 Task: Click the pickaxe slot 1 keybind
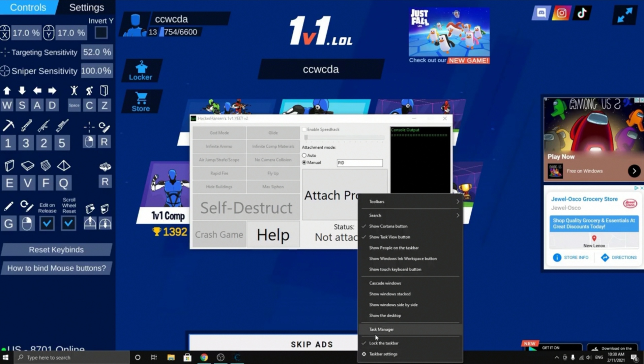tap(8, 143)
